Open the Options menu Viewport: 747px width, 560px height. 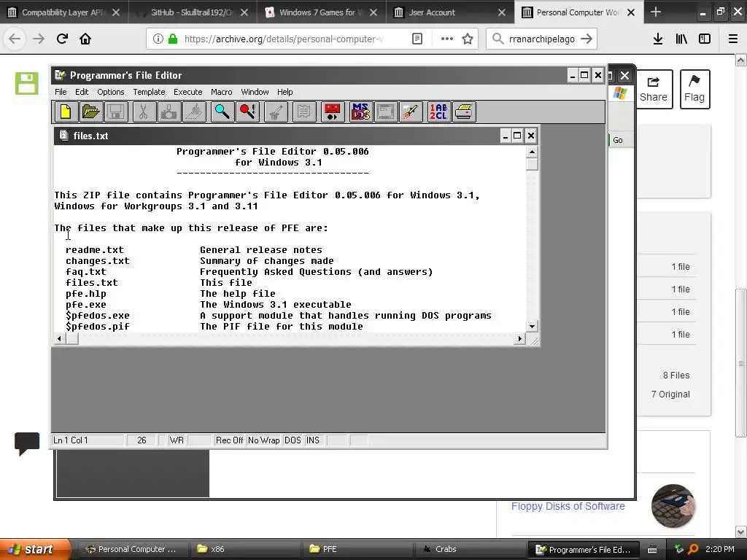[x=111, y=92]
